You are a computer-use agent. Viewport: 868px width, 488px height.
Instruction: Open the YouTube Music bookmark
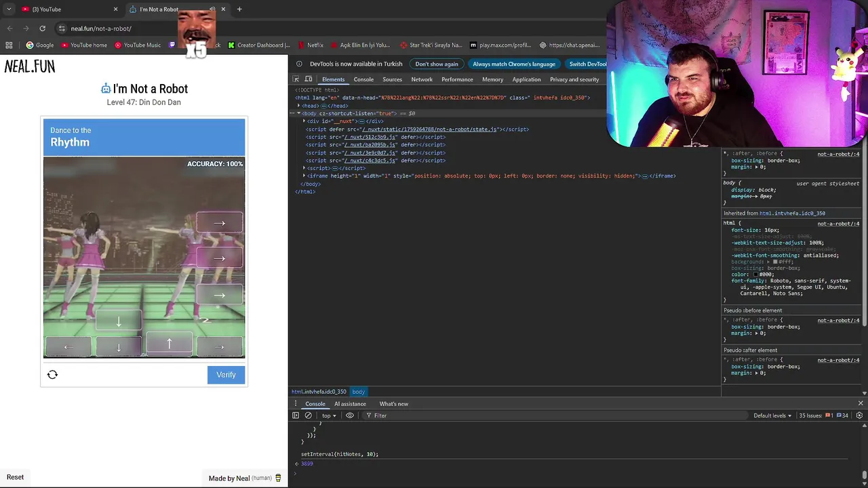pos(138,45)
